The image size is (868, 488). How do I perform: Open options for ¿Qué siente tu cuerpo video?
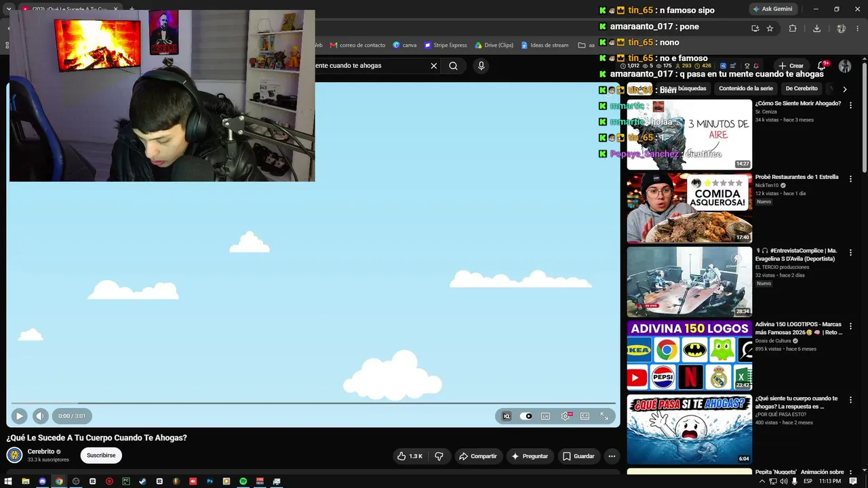pyautogui.click(x=850, y=400)
